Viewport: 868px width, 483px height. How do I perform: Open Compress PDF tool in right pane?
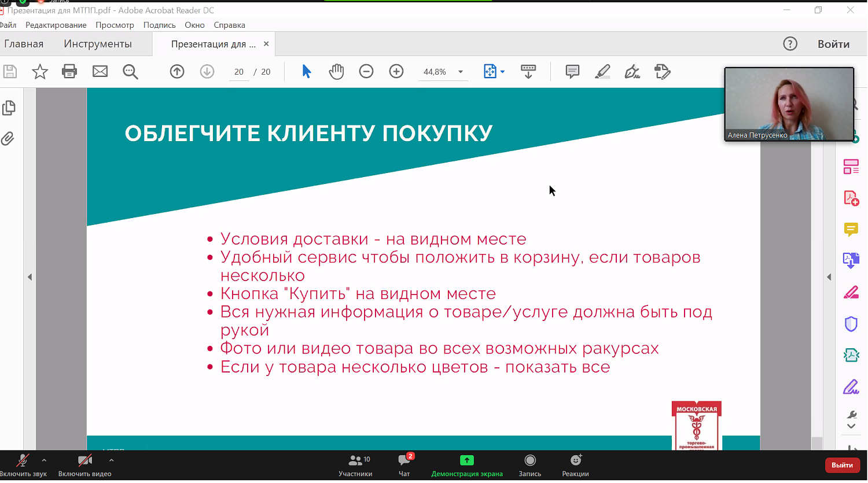(851, 355)
